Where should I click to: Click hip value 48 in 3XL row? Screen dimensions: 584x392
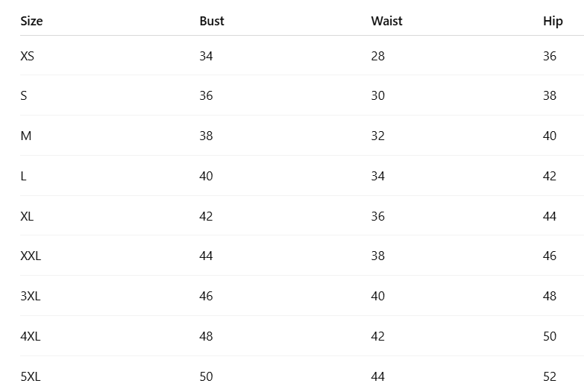click(550, 296)
